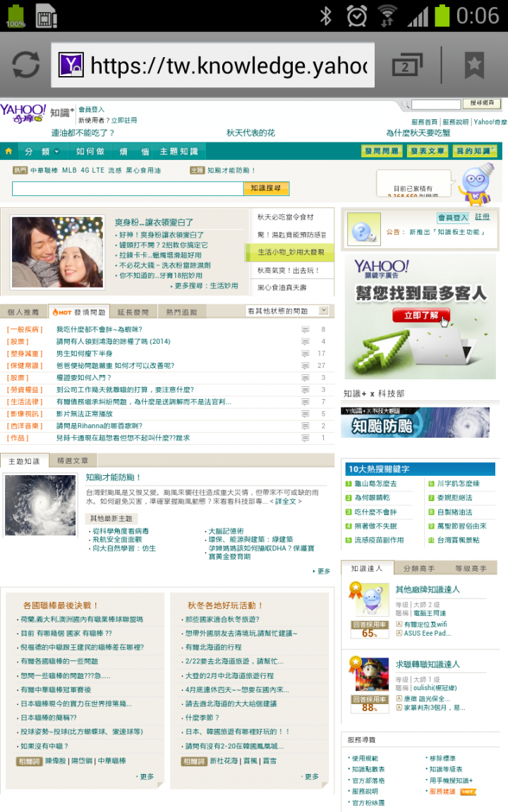Image resolution: width=508 pixels, height=812 pixels.
Task: Open 爽身粉...讓衣領變白了 headline
Action: [x=154, y=222]
